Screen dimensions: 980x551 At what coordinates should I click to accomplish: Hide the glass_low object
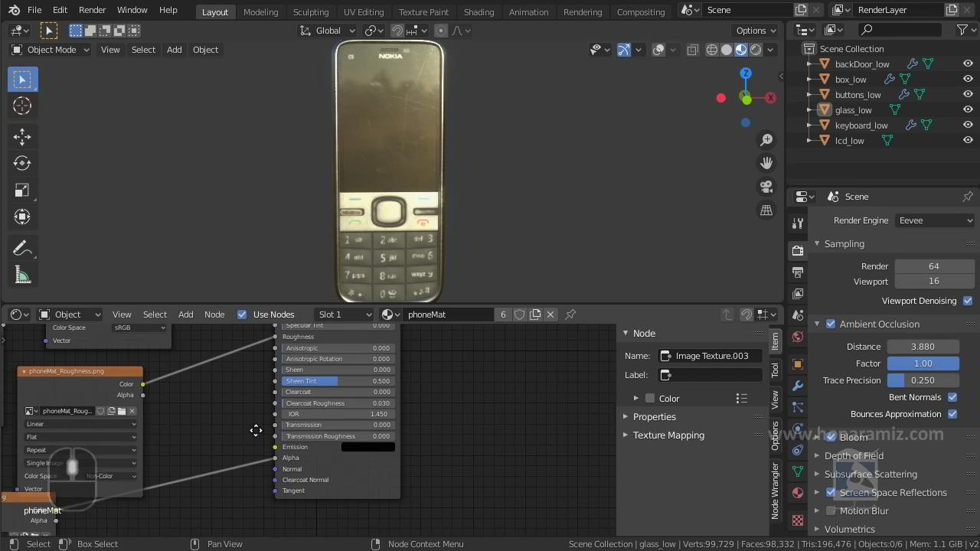(968, 110)
